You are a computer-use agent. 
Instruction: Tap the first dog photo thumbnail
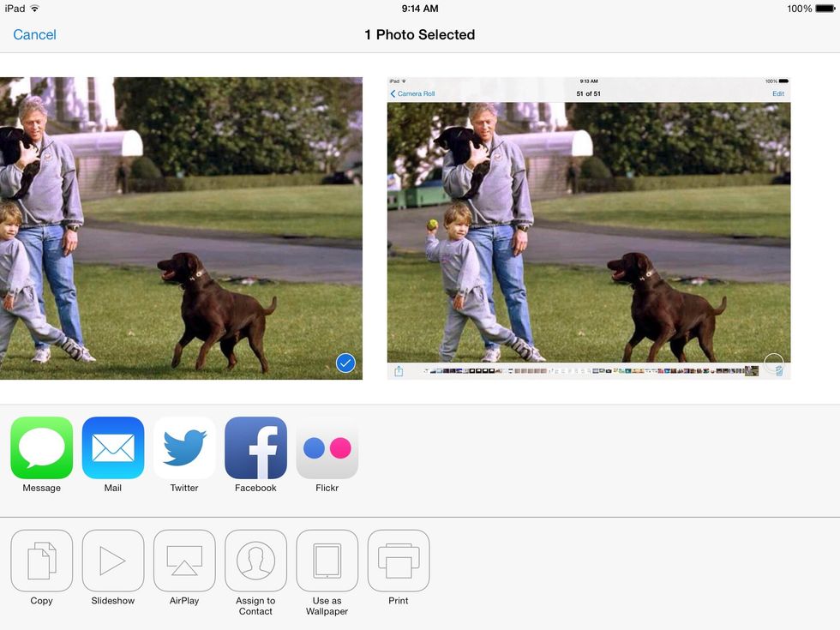click(181, 227)
